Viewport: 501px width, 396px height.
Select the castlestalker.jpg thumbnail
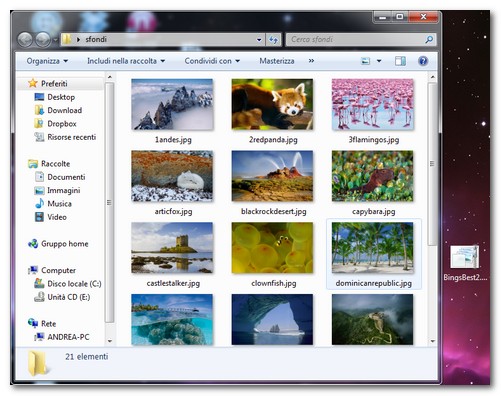pos(172,248)
